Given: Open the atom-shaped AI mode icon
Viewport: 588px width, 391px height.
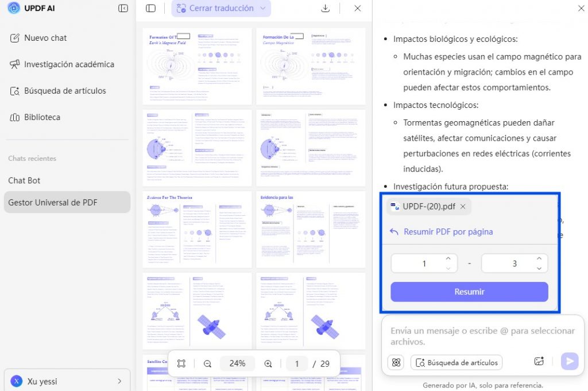Looking at the screenshot, I should (396, 362).
